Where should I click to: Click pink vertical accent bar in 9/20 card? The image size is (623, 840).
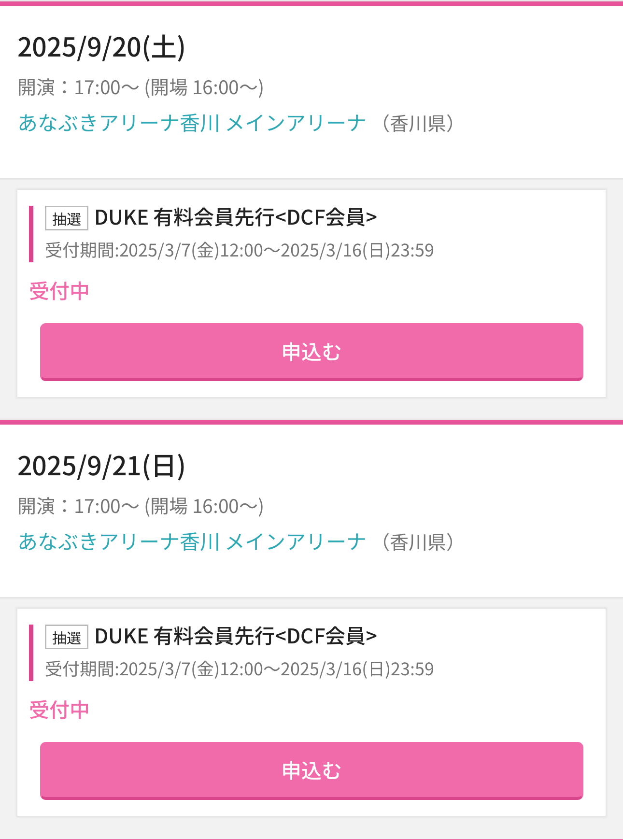pos(31,234)
